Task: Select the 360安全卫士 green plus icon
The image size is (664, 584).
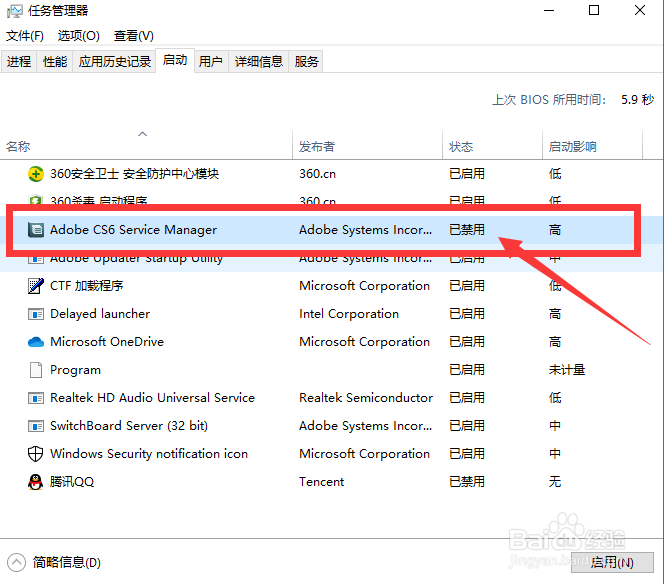Action: pyautogui.click(x=36, y=174)
